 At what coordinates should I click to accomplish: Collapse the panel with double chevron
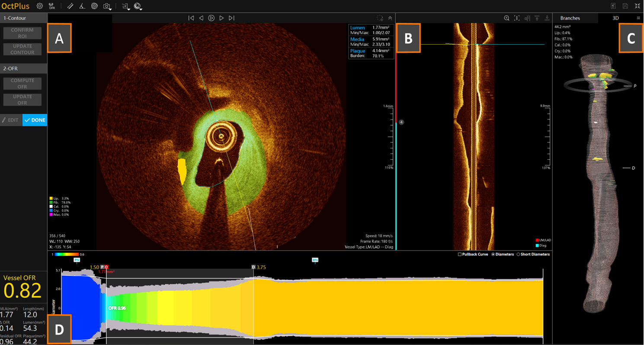coord(390,18)
